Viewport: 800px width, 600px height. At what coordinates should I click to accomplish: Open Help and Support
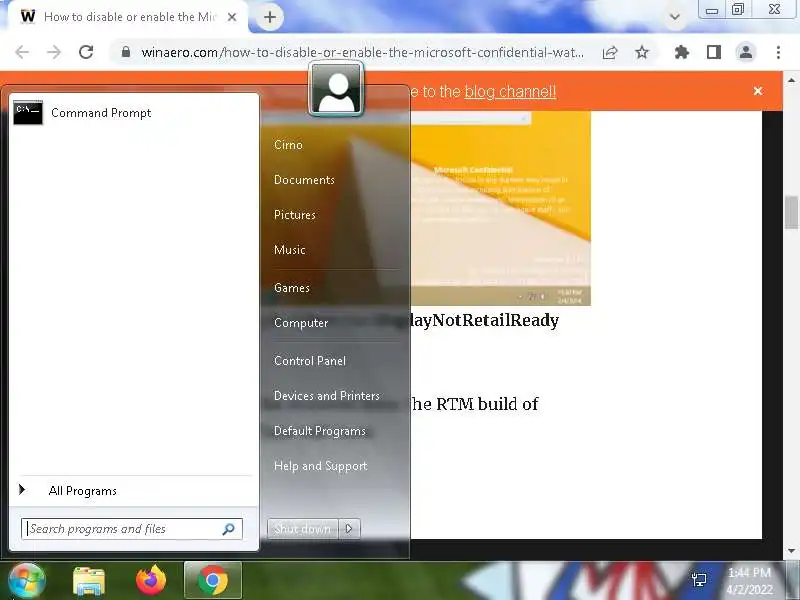(320, 466)
